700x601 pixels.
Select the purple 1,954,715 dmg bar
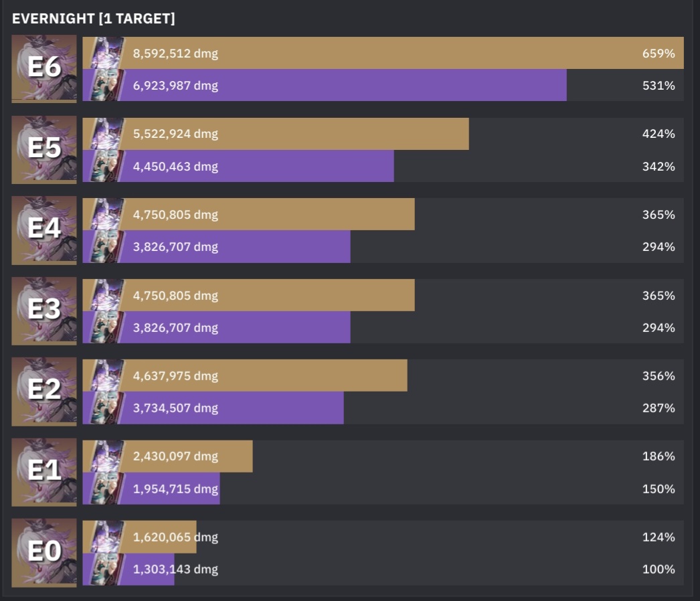(151, 489)
